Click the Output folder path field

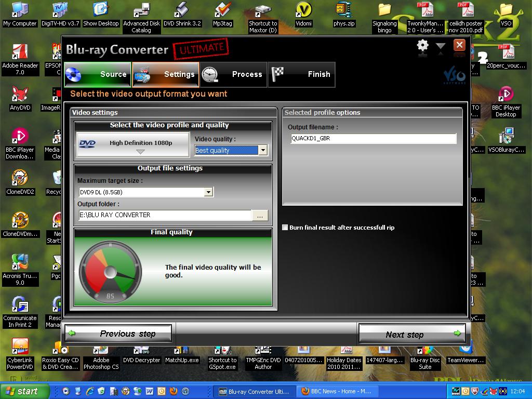click(165, 215)
